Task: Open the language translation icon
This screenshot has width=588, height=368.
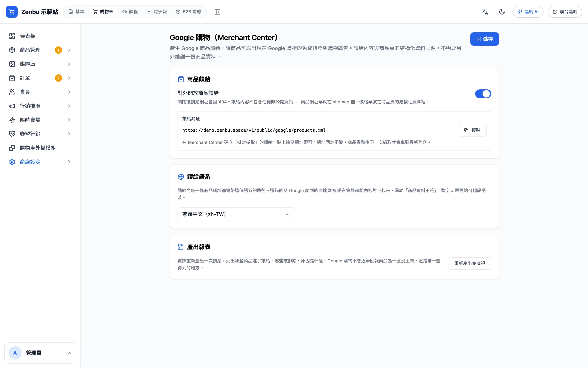Action: (x=485, y=12)
